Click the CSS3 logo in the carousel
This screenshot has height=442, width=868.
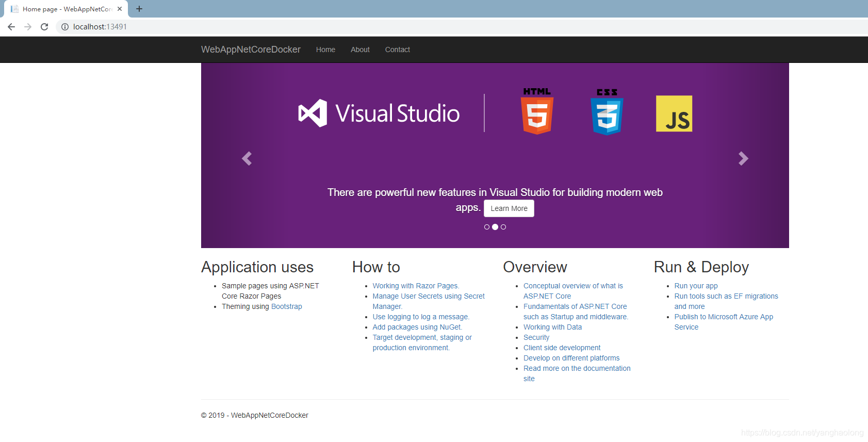click(x=607, y=111)
